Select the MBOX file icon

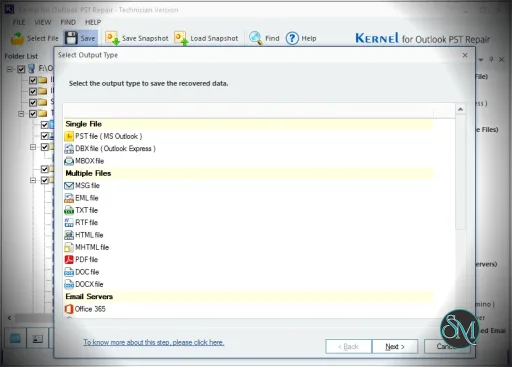pyautogui.click(x=69, y=161)
